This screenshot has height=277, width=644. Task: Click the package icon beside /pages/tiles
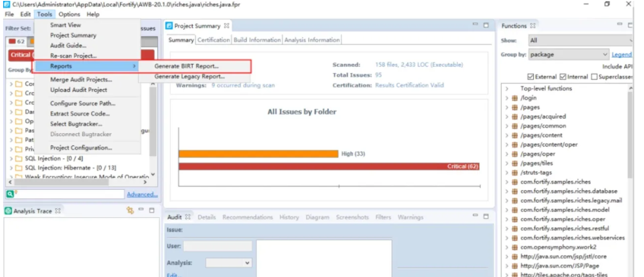515,163
